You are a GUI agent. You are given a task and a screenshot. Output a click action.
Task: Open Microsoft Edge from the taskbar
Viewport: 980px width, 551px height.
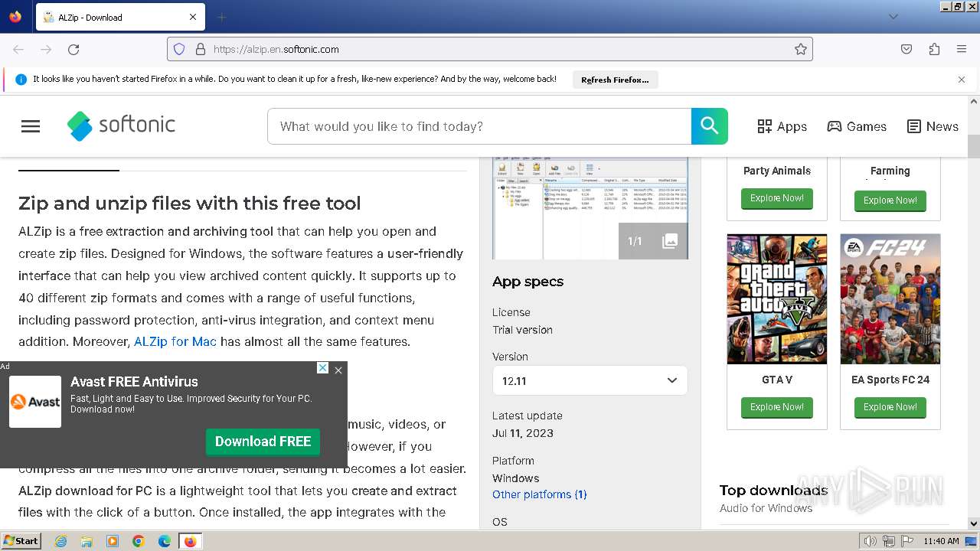pos(165,541)
